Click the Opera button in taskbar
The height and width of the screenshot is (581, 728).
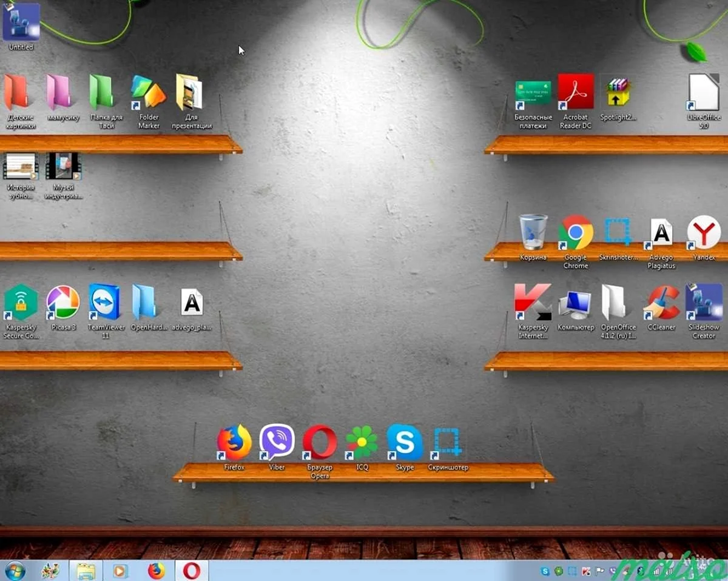coord(192,571)
